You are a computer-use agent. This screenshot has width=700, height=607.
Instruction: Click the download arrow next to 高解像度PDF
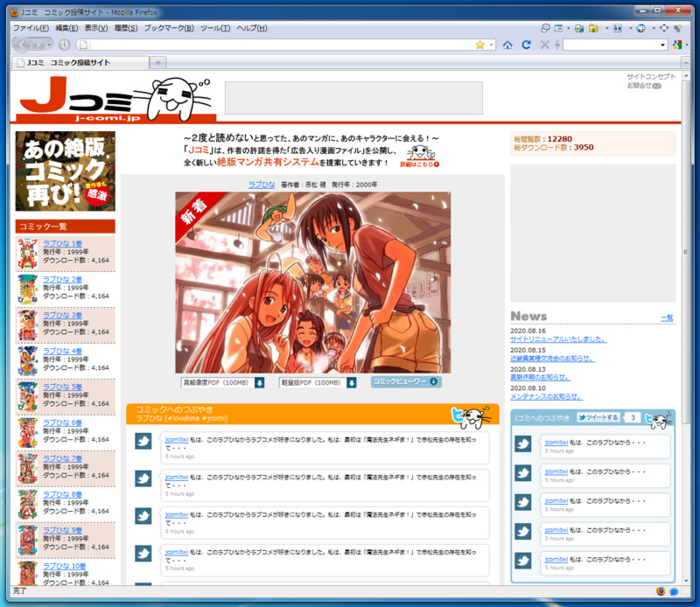[x=259, y=382]
